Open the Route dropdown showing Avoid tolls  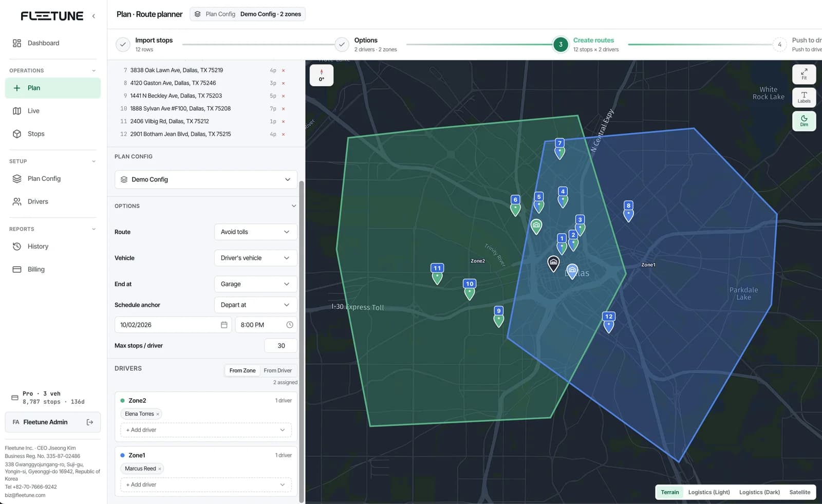click(x=255, y=232)
